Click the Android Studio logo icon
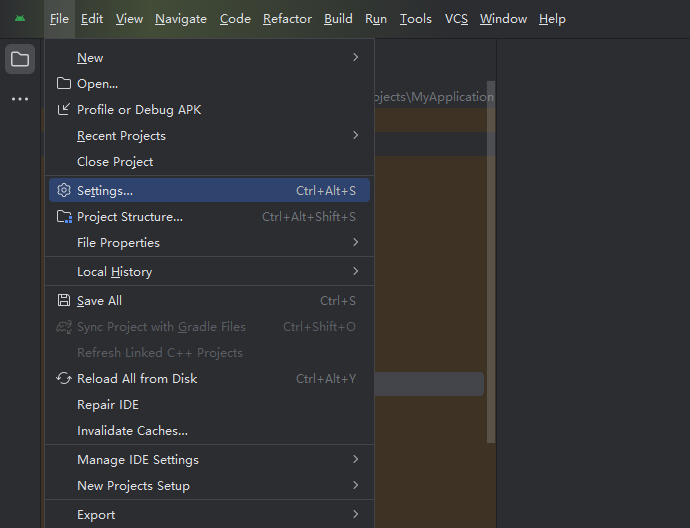This screenshot has width=690, height=528. click(20, 18)
